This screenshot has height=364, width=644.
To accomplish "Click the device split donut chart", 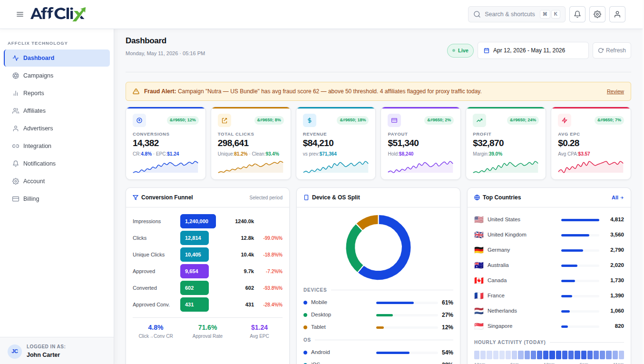I will pos(378,247).
